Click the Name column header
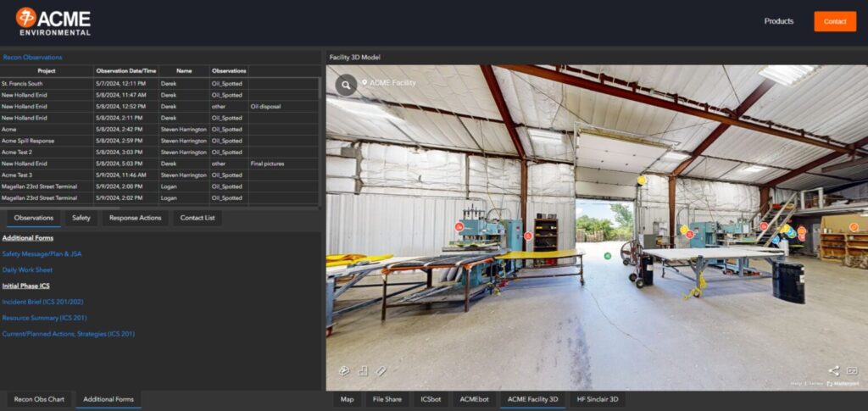 tap(184, 71)
